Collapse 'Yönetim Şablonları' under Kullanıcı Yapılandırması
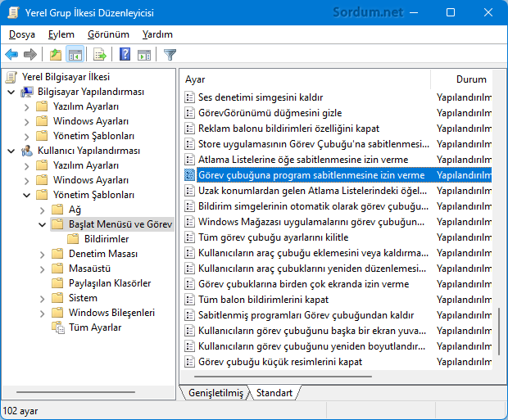This screenshot has height=420, width=508. point(27,195)
